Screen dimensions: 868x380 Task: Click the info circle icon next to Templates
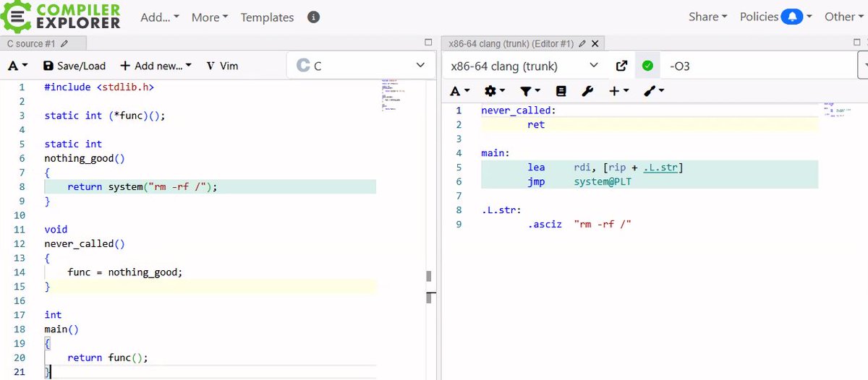pyautogui.click(x=312, y=17)
